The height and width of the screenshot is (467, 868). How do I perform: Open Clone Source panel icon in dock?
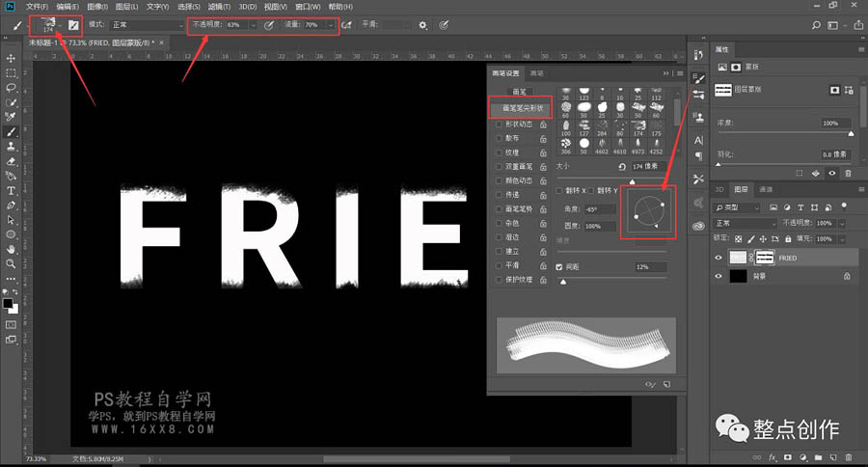pos(698,117)
